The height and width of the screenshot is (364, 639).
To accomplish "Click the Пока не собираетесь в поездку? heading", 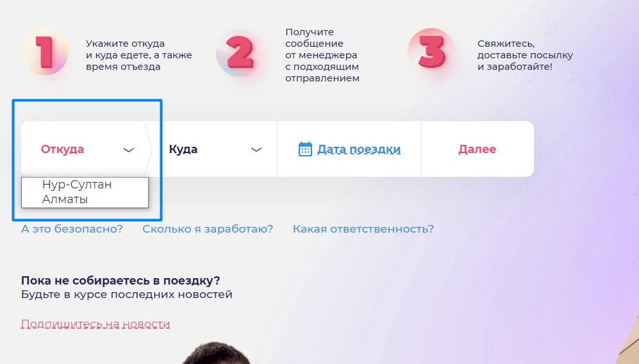I will coord(120,281).
